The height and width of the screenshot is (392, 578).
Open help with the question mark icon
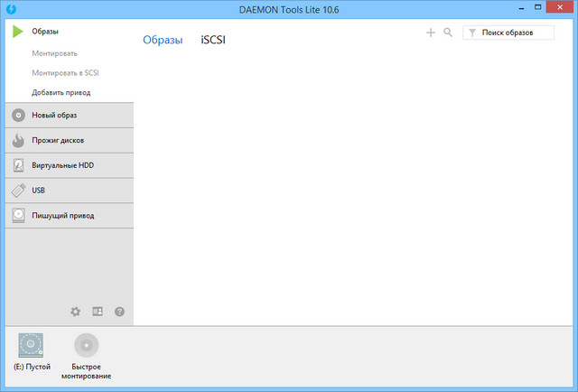pyautogui.click(x=119, y=312)
